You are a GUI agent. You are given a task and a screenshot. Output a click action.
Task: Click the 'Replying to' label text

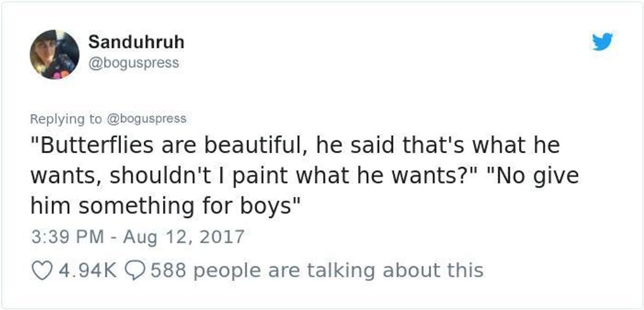66,119
